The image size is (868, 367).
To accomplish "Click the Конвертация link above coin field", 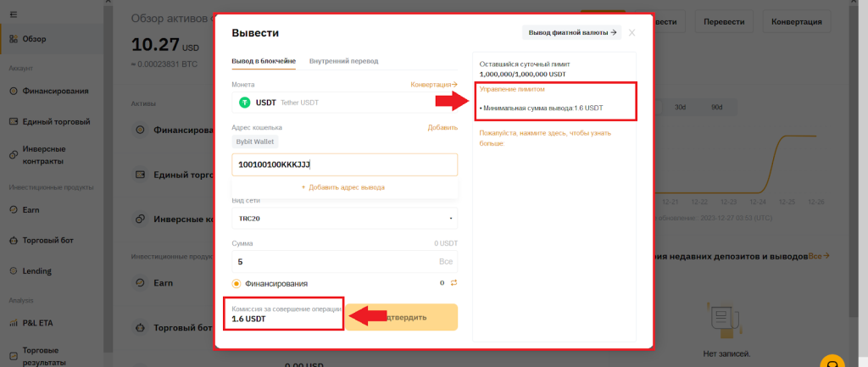I will point(434,85).
